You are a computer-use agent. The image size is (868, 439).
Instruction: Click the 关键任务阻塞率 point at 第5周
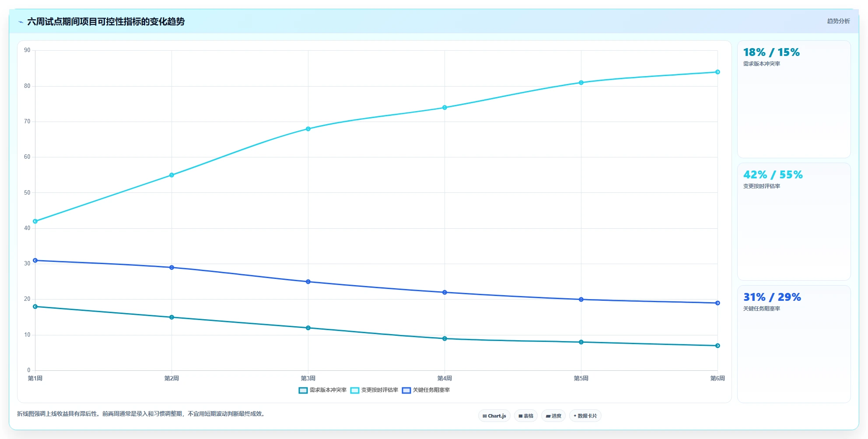coord(581,300)
